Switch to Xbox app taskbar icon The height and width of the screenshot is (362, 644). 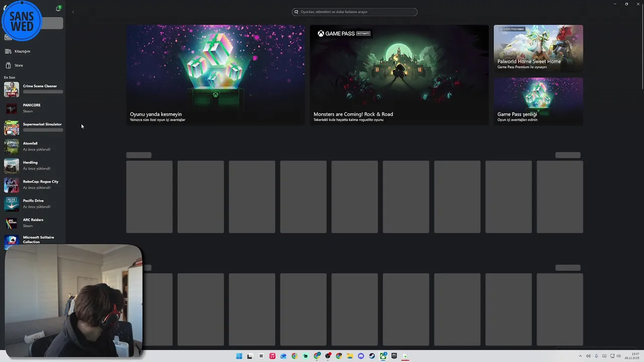coord(383,356)
